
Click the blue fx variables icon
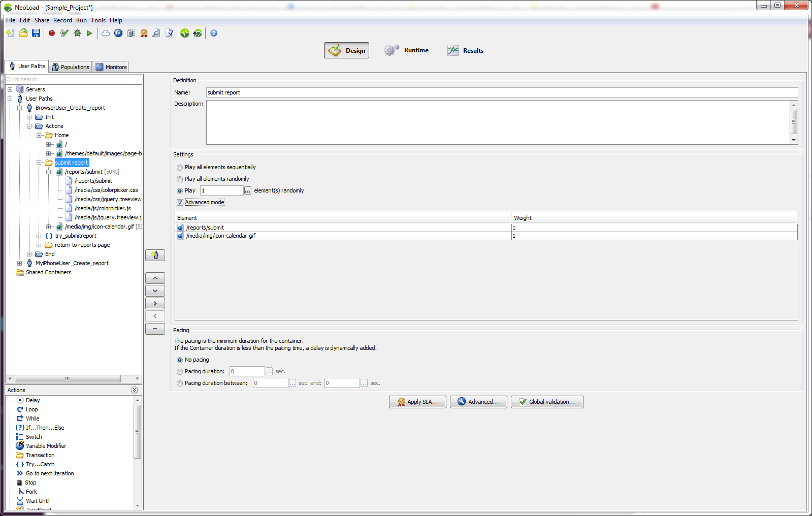coord(118,33)
